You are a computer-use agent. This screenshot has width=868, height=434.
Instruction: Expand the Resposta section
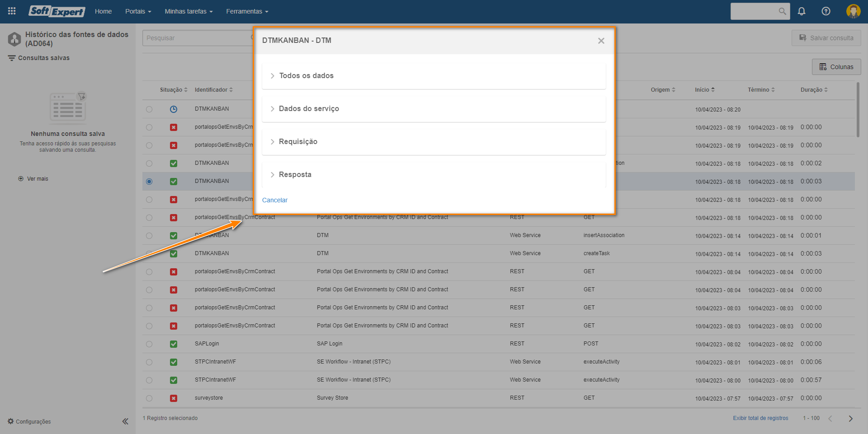[x=295, y=175]
